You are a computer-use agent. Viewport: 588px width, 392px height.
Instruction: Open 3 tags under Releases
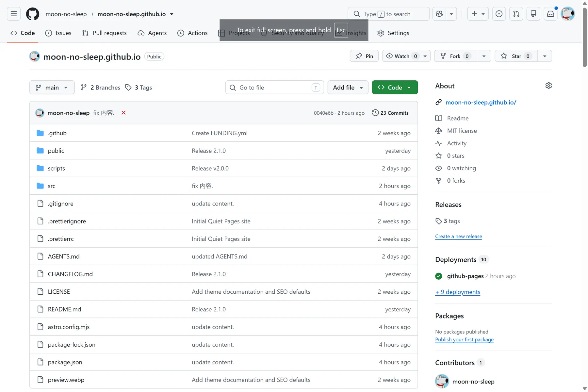click(x=448, y=221)
